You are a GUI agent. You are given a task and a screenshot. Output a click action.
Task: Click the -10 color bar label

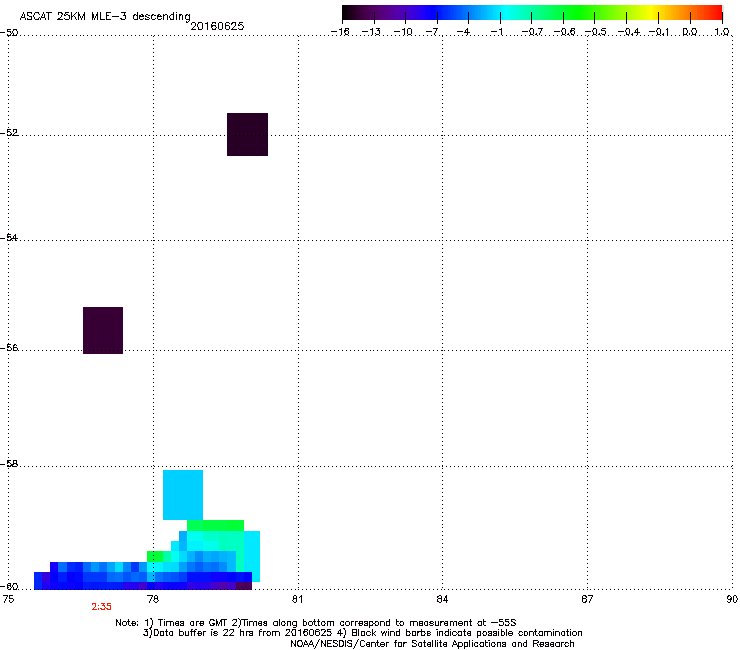point(403,32)
